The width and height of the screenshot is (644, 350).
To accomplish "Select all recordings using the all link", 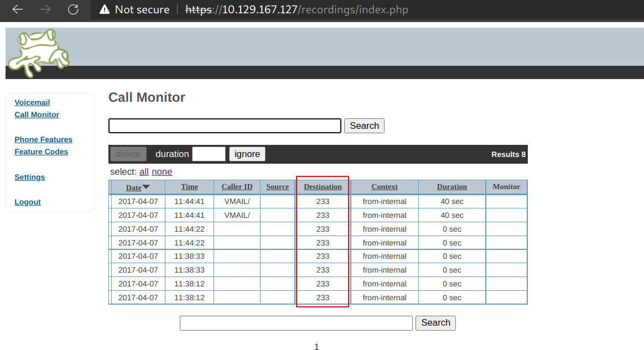I will pos(144,172).
